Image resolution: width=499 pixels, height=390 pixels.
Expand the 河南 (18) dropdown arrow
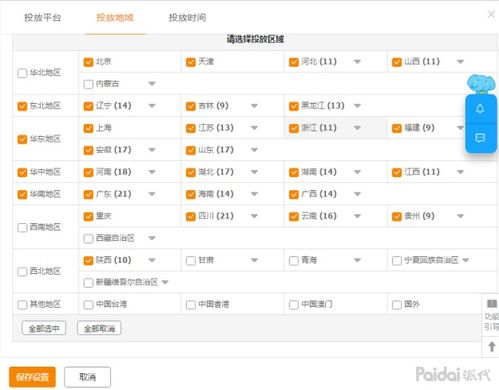pyautogui.click(x=152, y=172)
